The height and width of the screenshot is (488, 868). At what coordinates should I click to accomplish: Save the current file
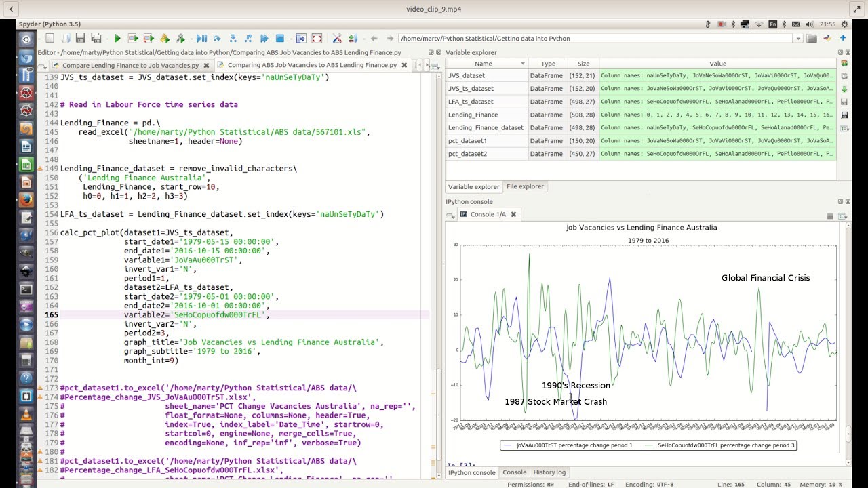[x=80, y=39]
